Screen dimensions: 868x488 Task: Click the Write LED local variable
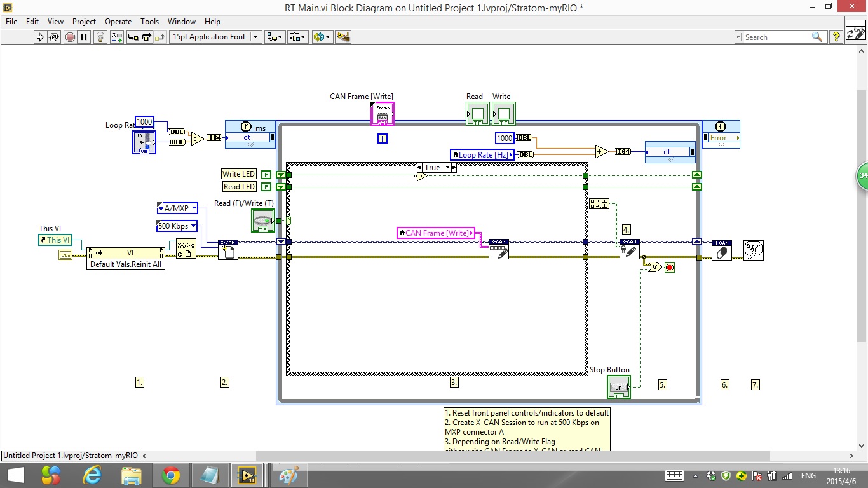coord(238,174)
